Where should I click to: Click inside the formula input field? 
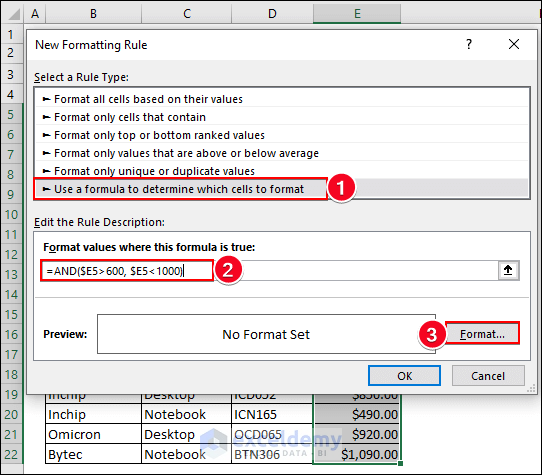click(x=270, y=270)
